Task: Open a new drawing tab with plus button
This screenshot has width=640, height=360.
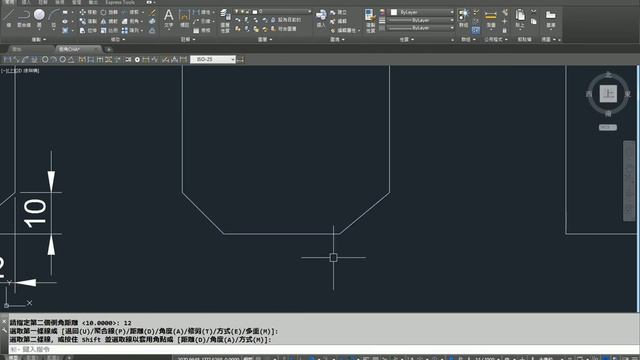Action: [109, 49]
